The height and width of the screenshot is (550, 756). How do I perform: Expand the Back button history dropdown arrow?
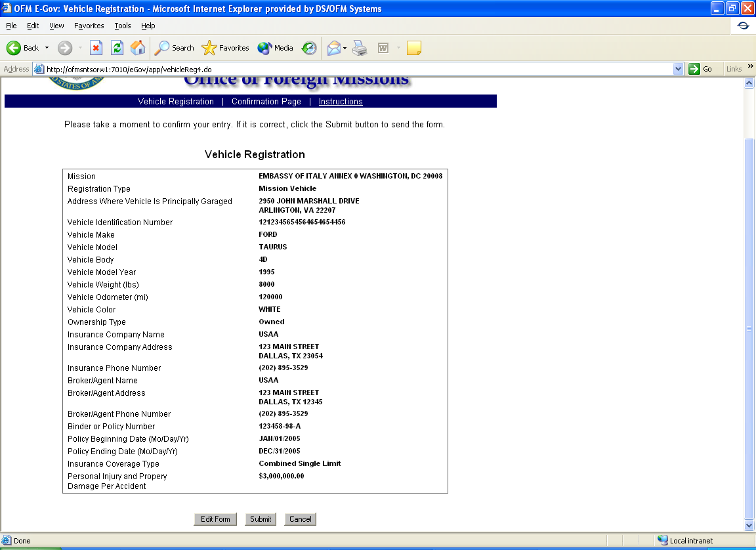(x=47, y=48)
